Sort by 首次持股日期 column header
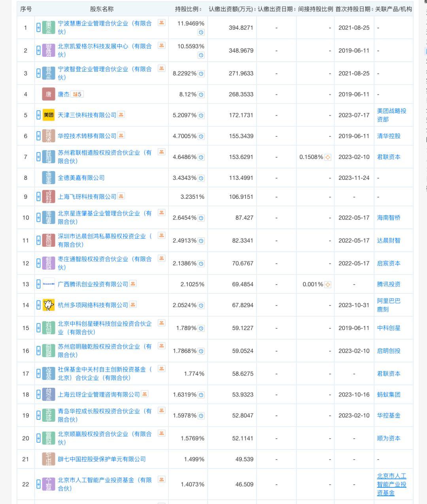The height and width of the screenshot is (504, 427). tap(354, 9)
